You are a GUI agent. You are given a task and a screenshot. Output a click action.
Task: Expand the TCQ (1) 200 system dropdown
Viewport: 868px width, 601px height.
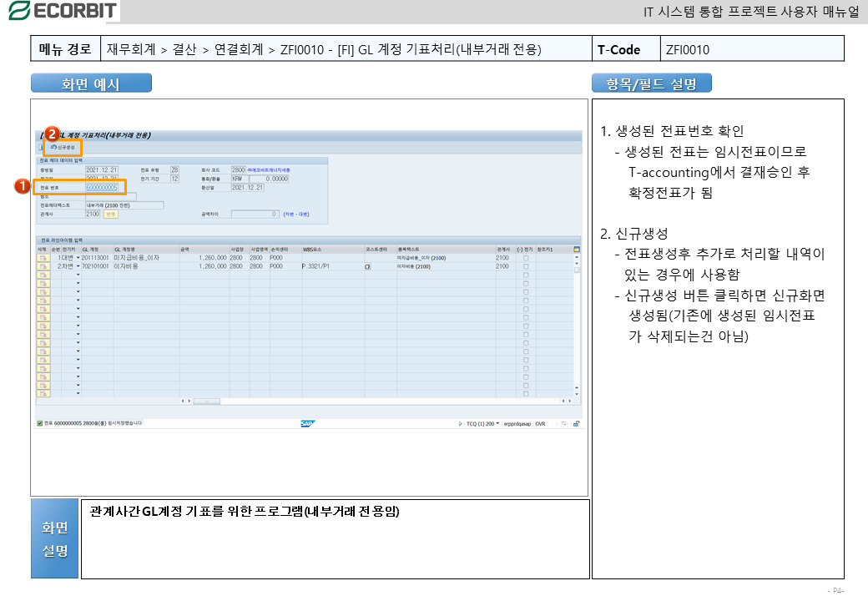(497, 423)
